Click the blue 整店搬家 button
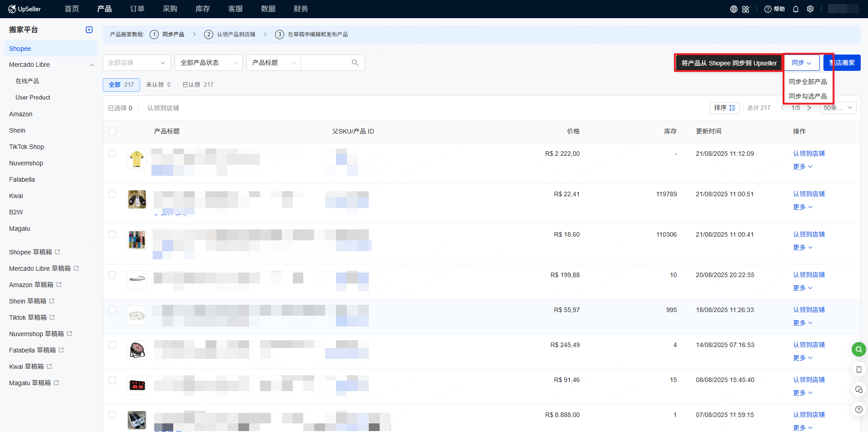The height and width of the screenshot is (432, 868). [x=842, y=63]
